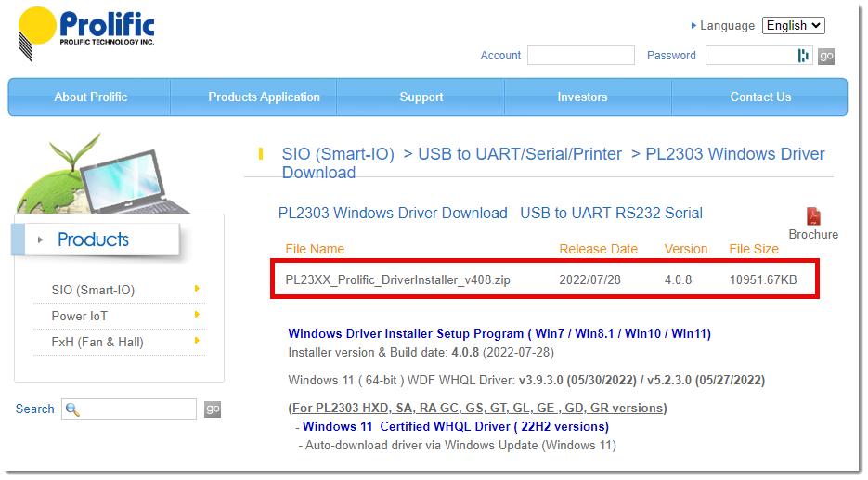The width and height of the screenshot is (868, 480).
Task: Expand the SIO (Smart-IO) arrow in Products
Action: (197, 289)
